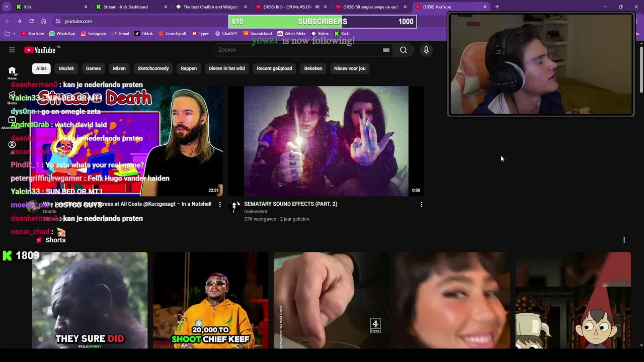This screenshot has height=362, width=644.
Task: Reload the page with browser refresh
Action: 31,21
